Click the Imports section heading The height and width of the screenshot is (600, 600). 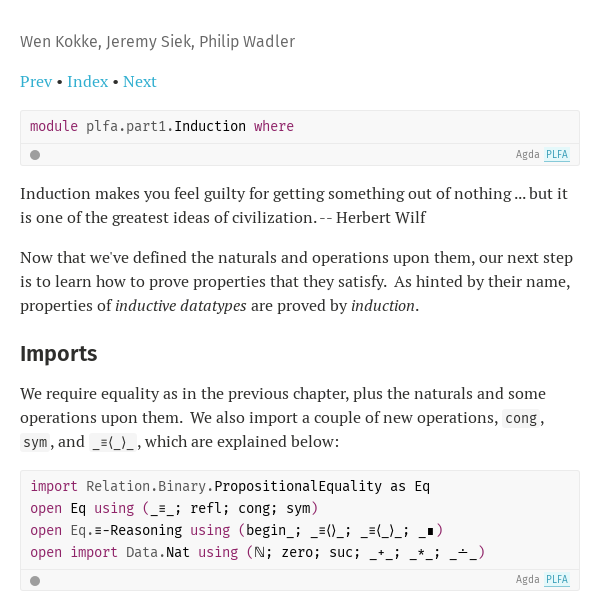pos(59,354)
